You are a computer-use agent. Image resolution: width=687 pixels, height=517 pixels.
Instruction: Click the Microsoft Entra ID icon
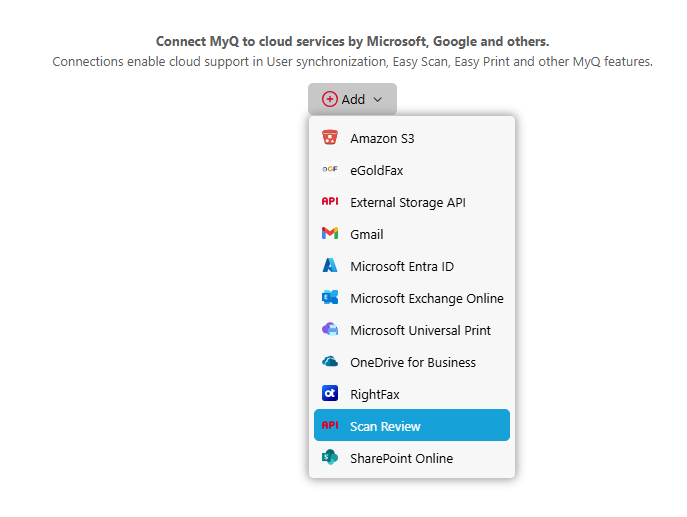click(329, 265)
